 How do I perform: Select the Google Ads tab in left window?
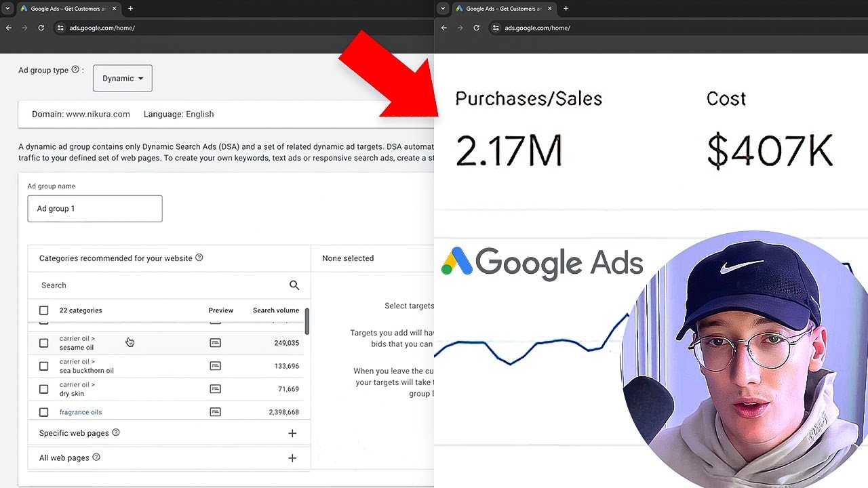click(x=68, y=9)
